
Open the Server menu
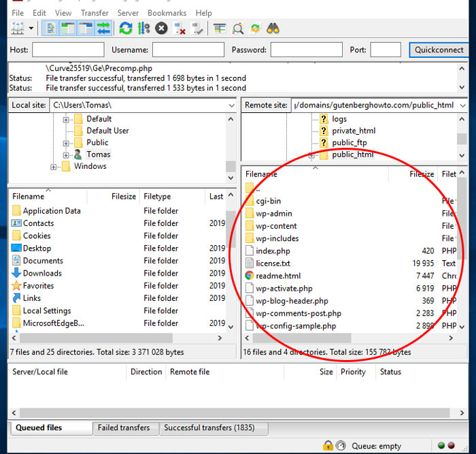128,13
